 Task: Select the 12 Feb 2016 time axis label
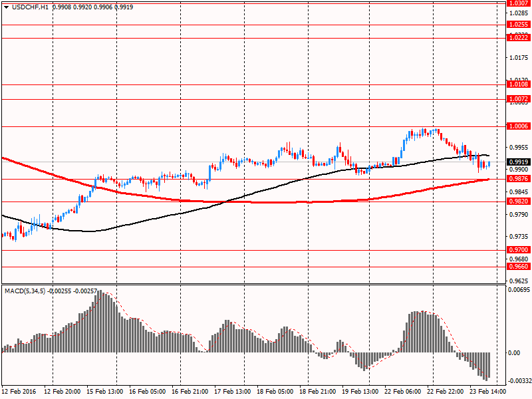[19, 391]
